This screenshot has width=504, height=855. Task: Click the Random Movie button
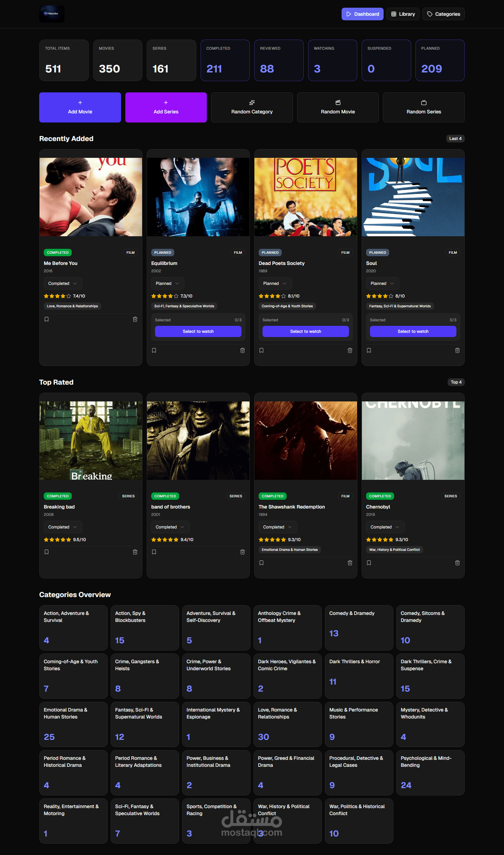(338, 107)
